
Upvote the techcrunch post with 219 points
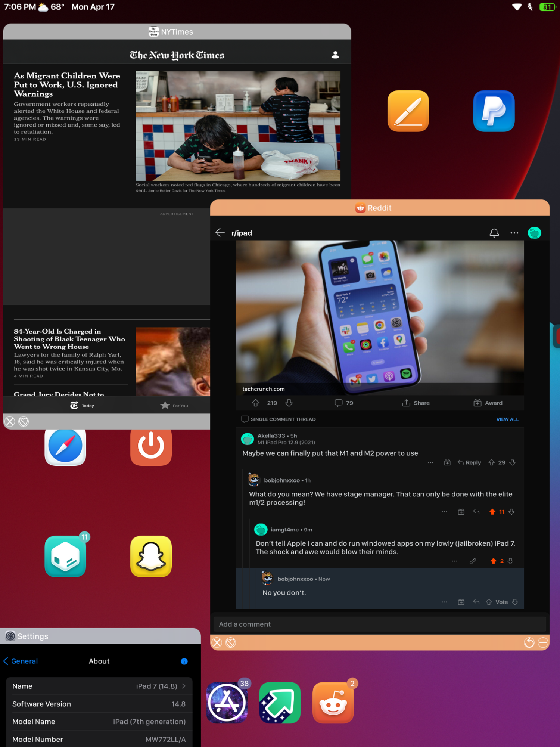click(x=255, y=403)
